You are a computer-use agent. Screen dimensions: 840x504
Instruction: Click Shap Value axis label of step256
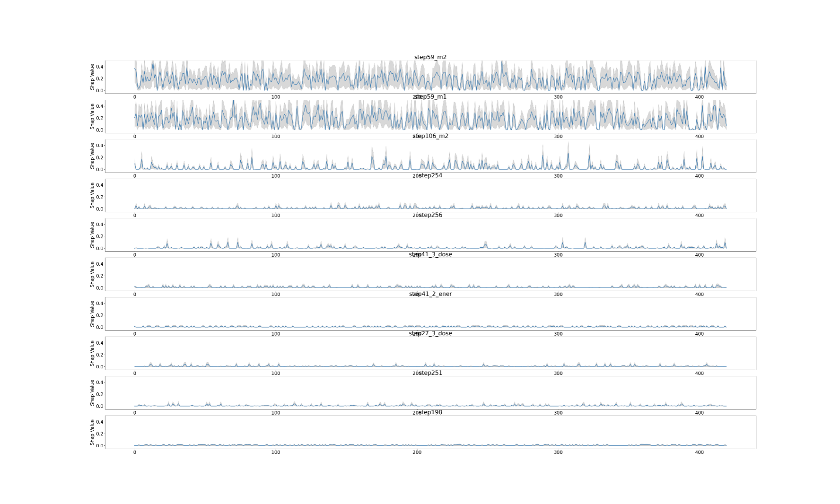coord(92,235)
